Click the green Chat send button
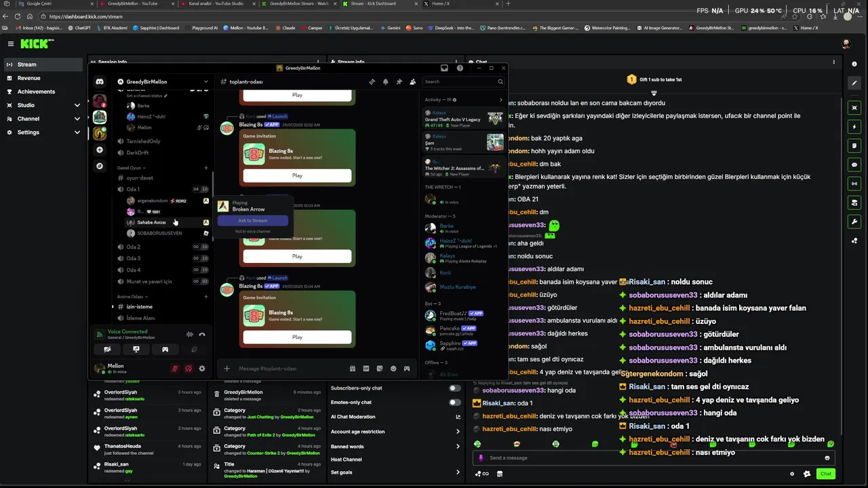868x488 pixels. [x=825, y=474]
